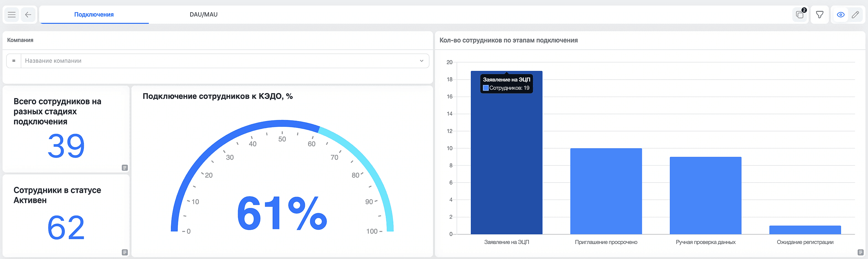Click the Подключение сотрудников к КЭДО title
868x259 pixels.
(218, 96)
